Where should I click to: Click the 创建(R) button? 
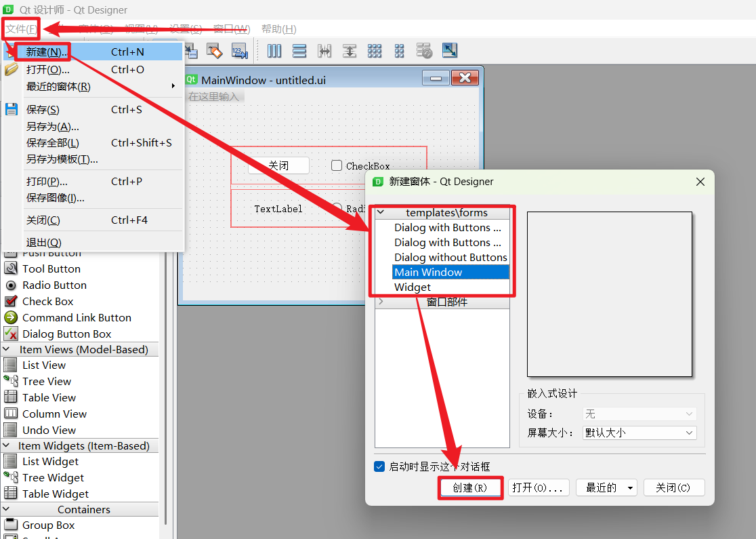point(470,487)
